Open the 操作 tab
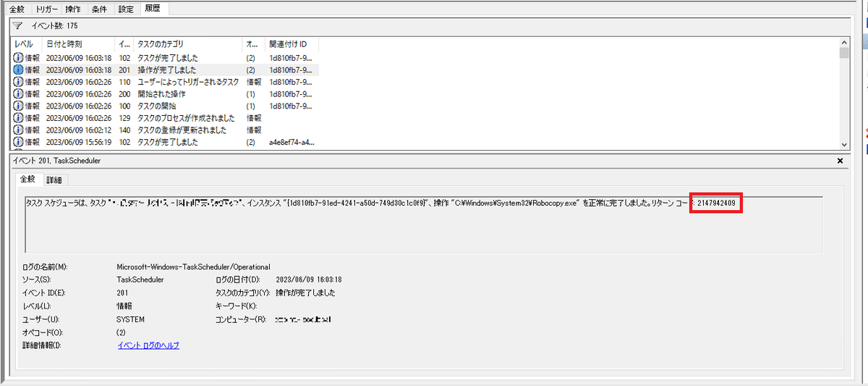The height and width of the screenshot is (386, 868). 74,9
